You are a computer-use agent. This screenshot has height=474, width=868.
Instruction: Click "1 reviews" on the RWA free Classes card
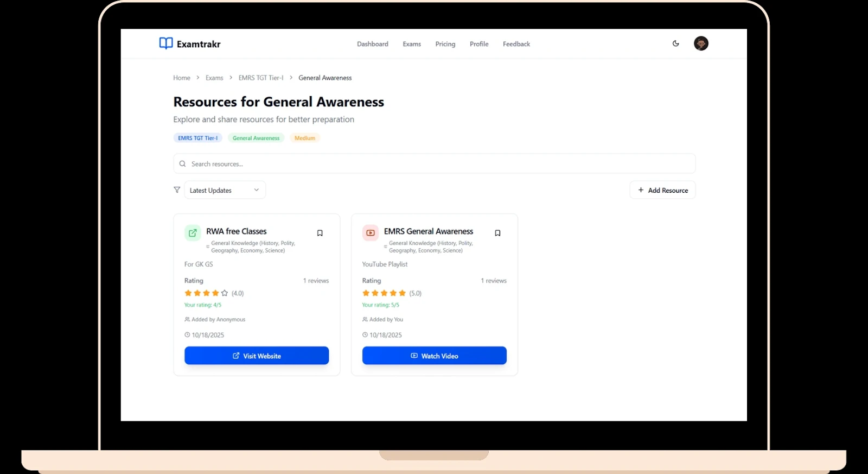[x=316, y=281]
